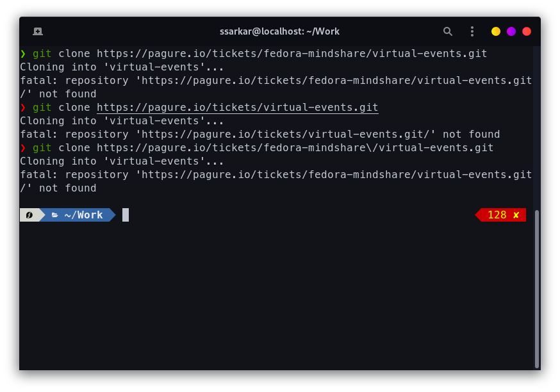Click the first git clone URL
560x392 pixels.
tap(292, 54)
